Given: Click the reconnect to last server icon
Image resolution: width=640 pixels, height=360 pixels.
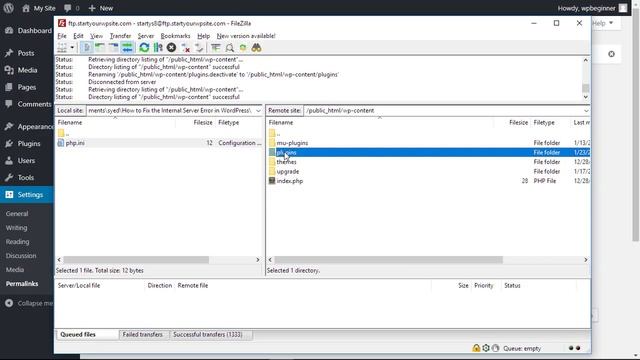Looking at the screenshot, I should (x=199, y=48).
